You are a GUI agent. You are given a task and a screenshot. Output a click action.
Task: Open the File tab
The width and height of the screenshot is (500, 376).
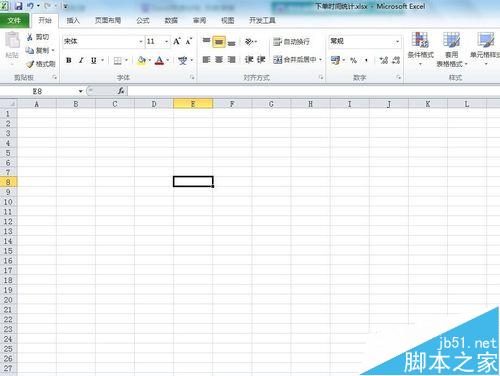tap(14, 21)
